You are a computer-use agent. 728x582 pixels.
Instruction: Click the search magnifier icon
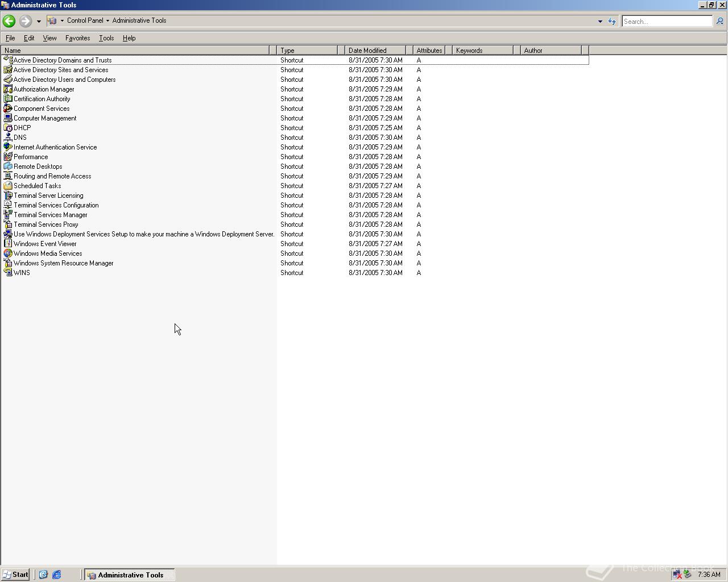pos(719,21)
